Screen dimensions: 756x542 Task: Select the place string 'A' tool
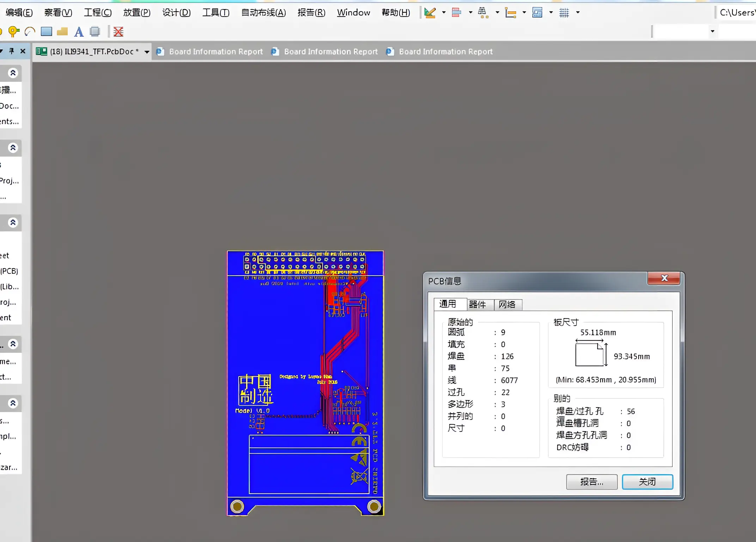click(79, 32)
